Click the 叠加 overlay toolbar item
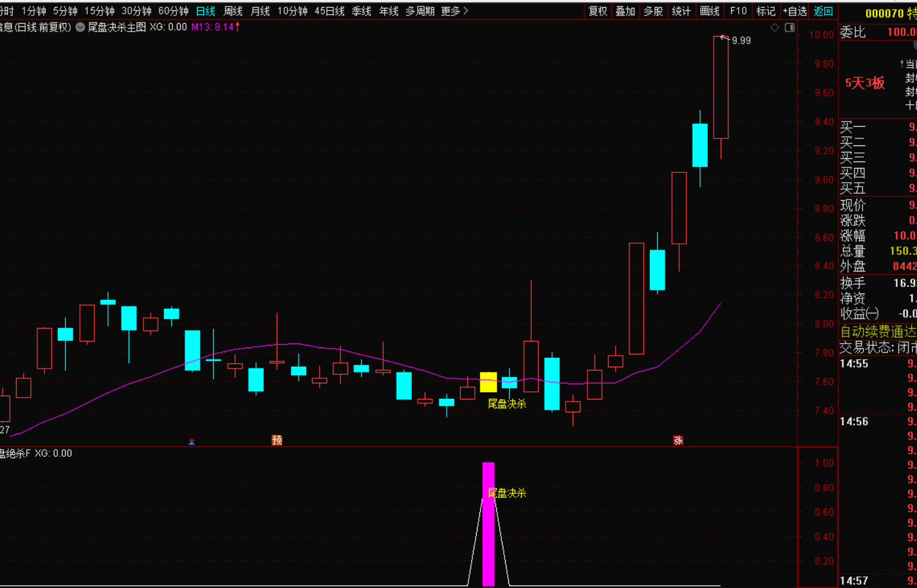Screen dimensions: 917x588 [625, 11]
